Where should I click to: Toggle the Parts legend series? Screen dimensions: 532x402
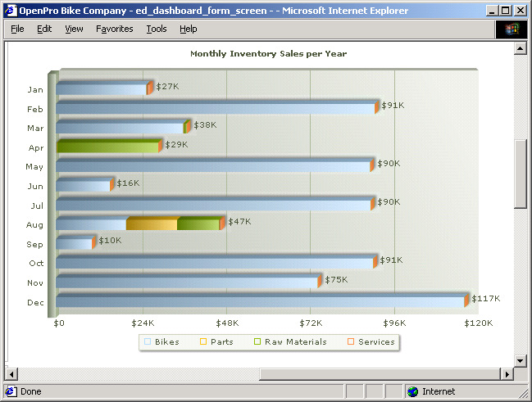point(216,341)
